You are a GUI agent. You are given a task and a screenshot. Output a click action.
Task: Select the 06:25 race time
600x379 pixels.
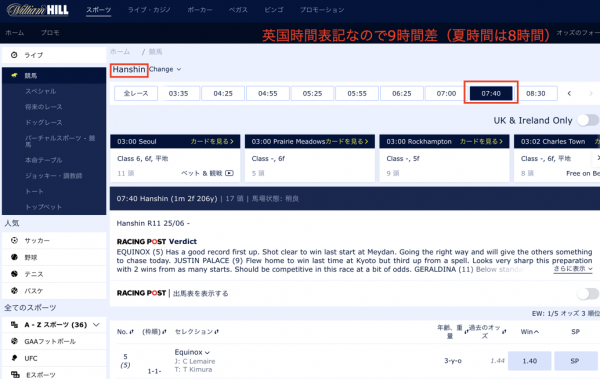(x=402, y=93)
